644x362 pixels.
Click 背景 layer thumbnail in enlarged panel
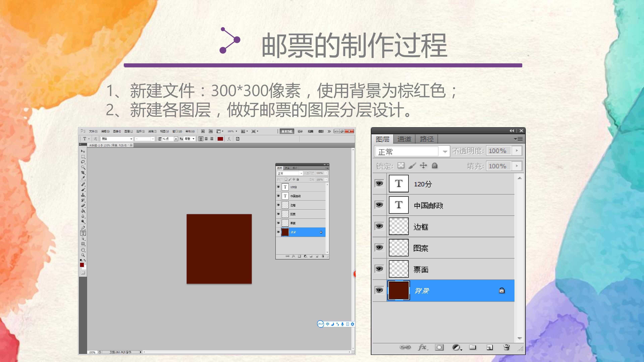tap(399, 290)
